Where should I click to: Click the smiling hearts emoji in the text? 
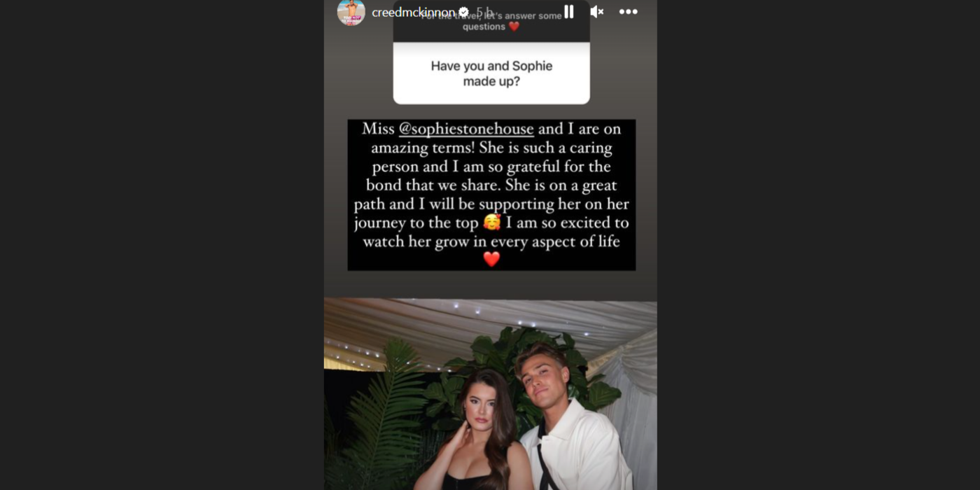pos(492,222)
